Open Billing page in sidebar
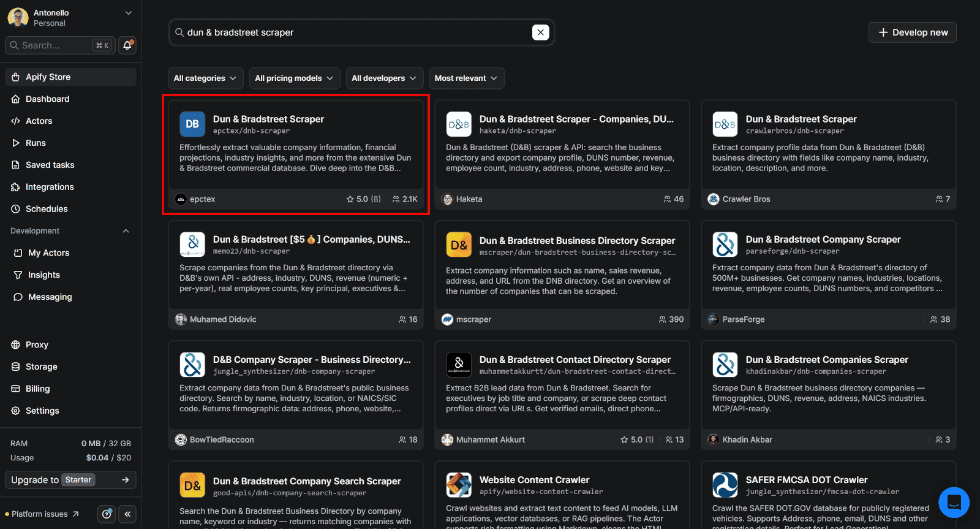This screenshot has height=529, width=980. click(71, 389)
